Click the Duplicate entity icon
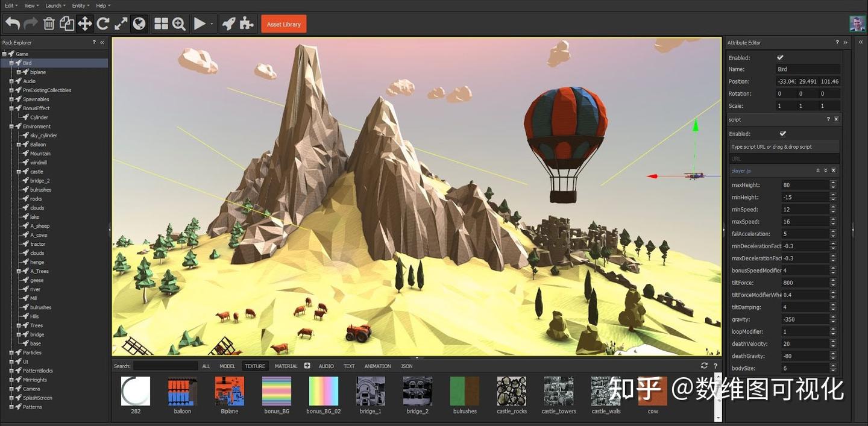 coord(67,23)
